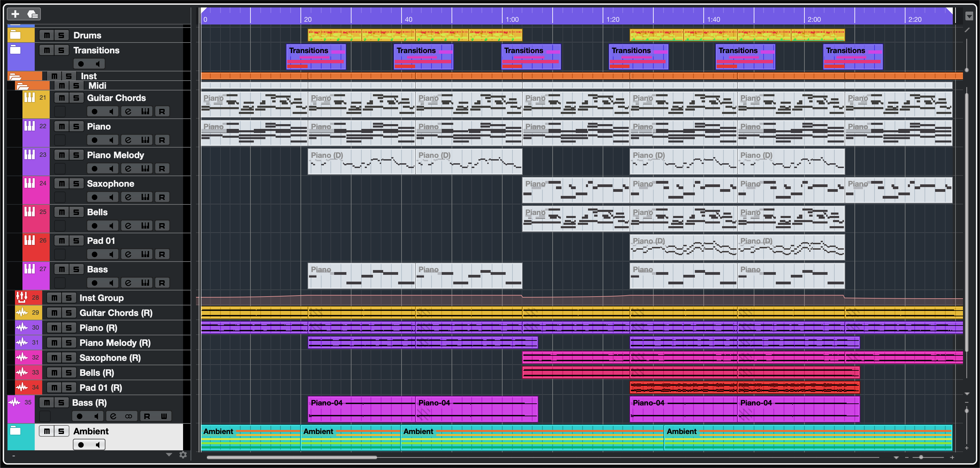
Task: Open the track visibility configuration icon
Action: pos(33,14)
